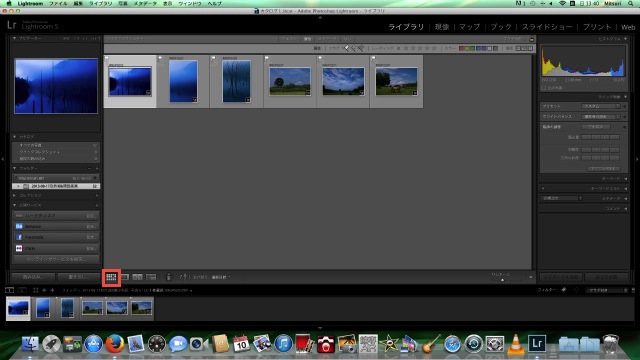Click Find More Services Online button
The width and height of the screenshot is (640, 360).
tap(56, 259)
